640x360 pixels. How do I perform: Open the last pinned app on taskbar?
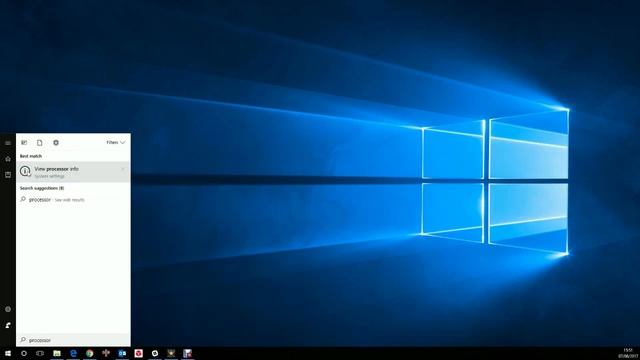pos(187,353)
